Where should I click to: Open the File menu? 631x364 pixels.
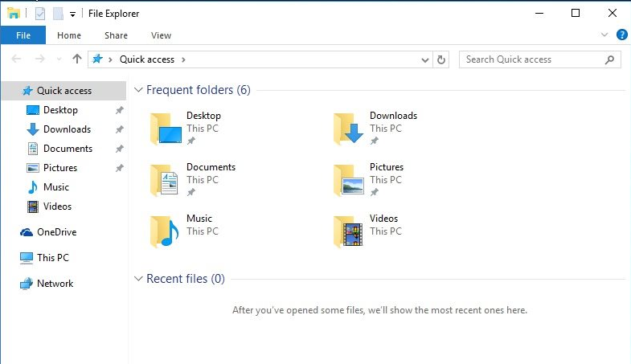[x=23, y=35]
